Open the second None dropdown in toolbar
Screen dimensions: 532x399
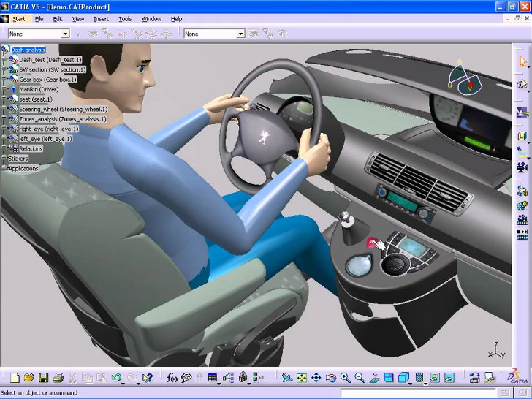point(240,34)
